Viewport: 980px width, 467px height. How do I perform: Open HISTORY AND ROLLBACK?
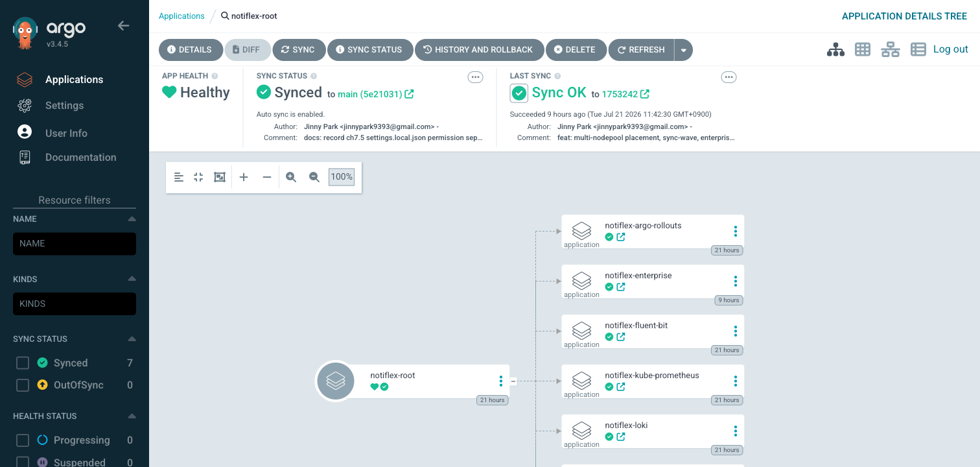(479, 50)
